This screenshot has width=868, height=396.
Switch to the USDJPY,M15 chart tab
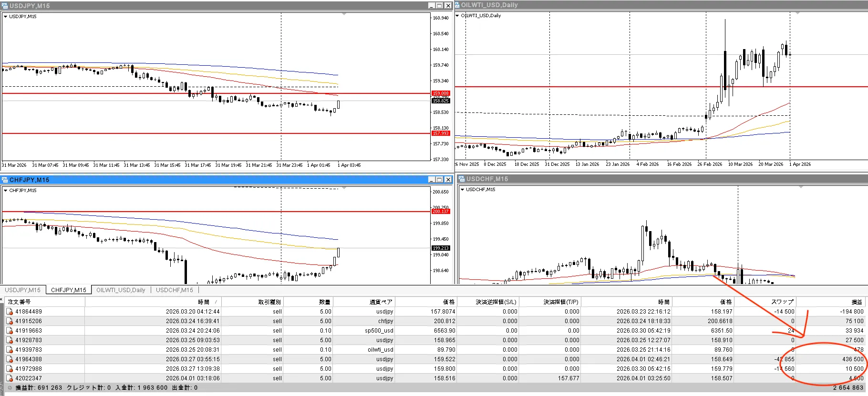click(x=23, y=290)
